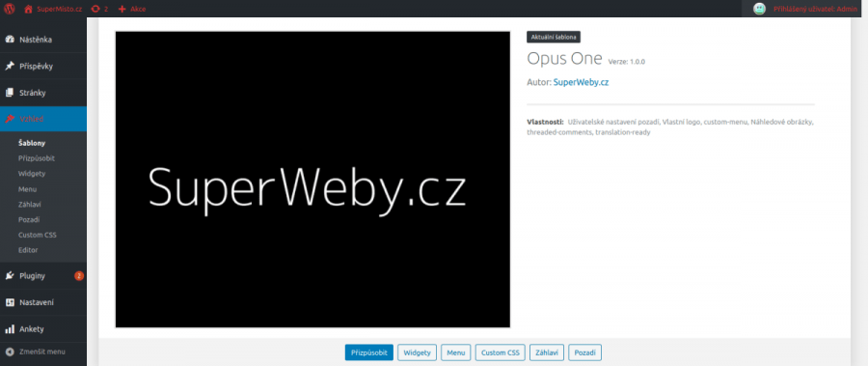Click the Pozadí button below theme
This screenshot has width=868, height=366.
pyautogui.click(x=584, y=352)
